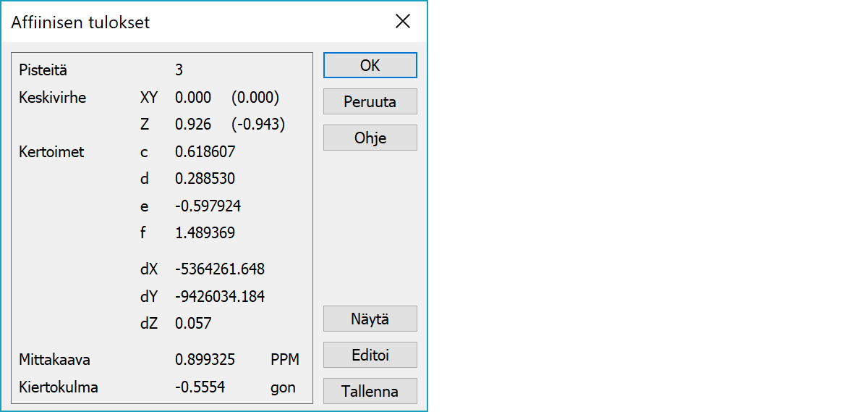The height and width of the screenshot is (412, 868).
Task: Show results with the Näytä button
Action: coord(370,319)
